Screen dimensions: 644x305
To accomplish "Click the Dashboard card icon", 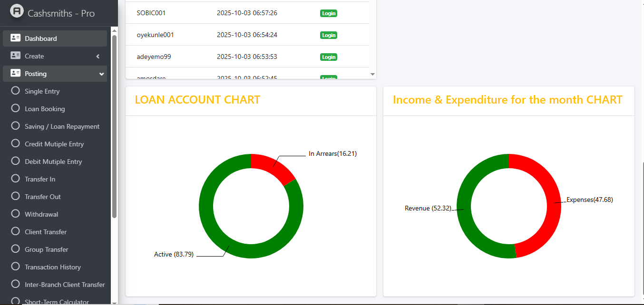I will (x=15, y=38).
